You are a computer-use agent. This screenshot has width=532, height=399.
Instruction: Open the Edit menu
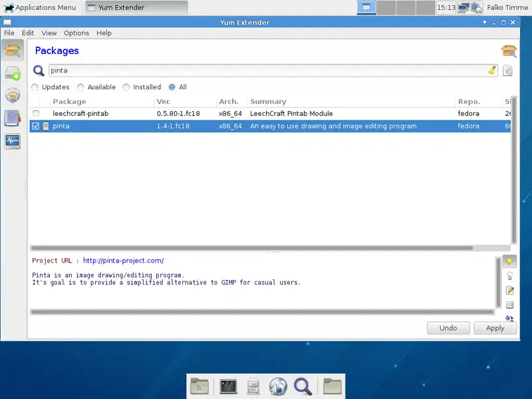pos(28,33)
